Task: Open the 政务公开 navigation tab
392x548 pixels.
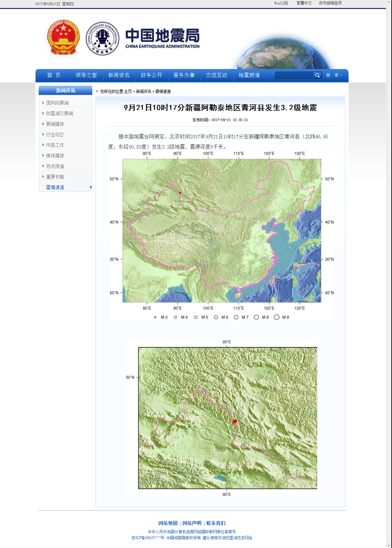Action: [151, 75]
